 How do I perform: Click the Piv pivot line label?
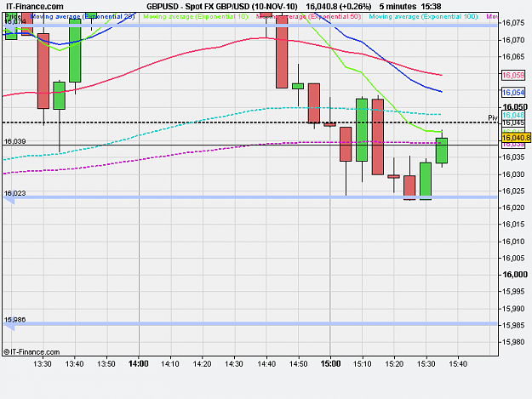(493, 117)
